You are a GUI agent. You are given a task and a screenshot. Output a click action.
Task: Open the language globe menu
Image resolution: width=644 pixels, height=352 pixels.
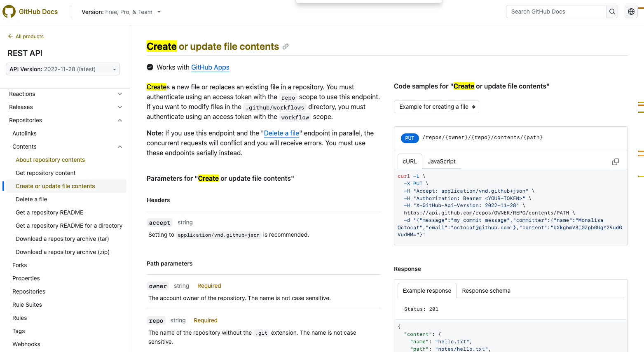click(x=631, y=12)
